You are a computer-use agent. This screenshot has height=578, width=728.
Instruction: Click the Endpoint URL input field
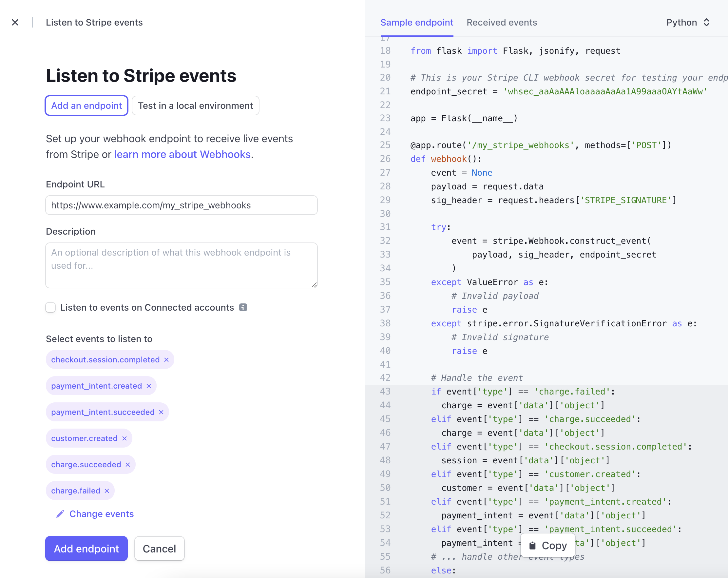point(182,206)
